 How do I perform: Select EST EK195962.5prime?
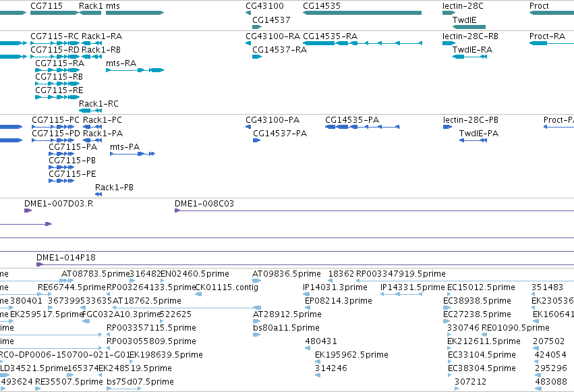(352, 356)
